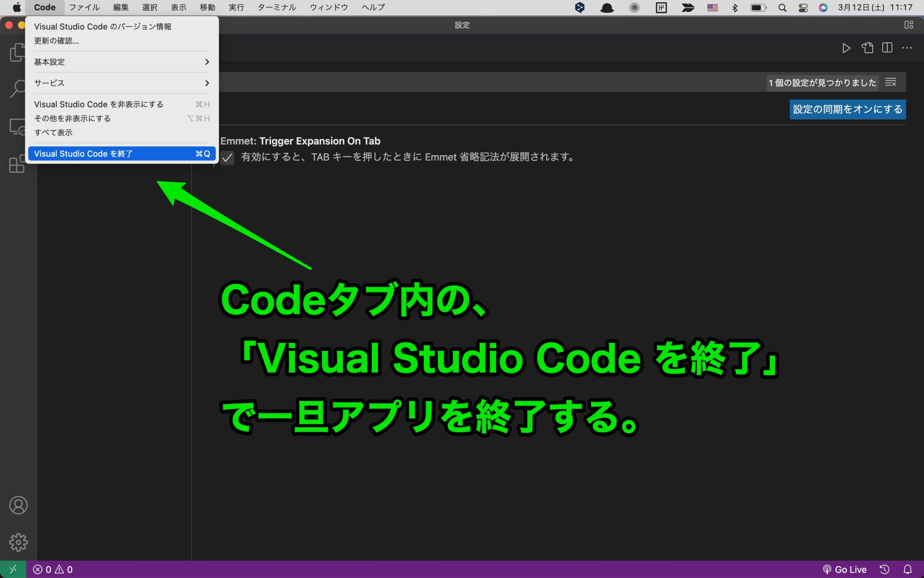Image resolution: width=924 pixels, height=578 pixels.
Task: Open the 選択 menu
Action: click(x=149, y=7)
